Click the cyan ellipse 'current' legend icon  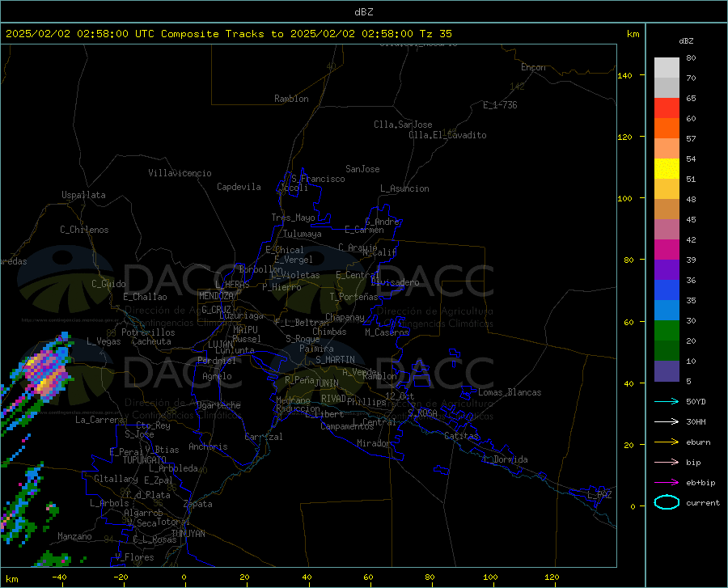pos(667,502)
